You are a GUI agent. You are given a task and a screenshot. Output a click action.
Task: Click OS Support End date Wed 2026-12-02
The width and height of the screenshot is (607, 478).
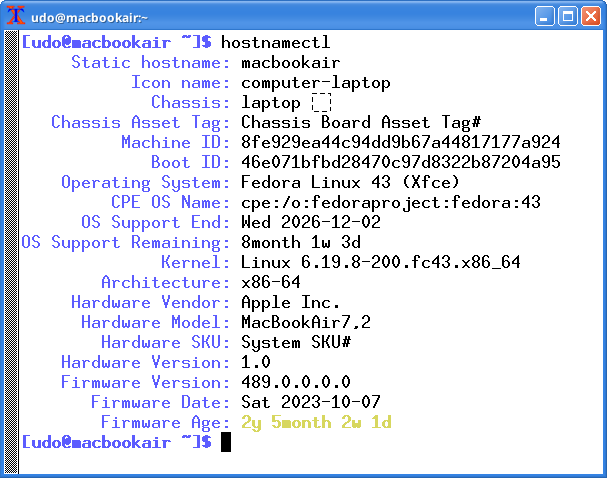(x=311, y=222)
